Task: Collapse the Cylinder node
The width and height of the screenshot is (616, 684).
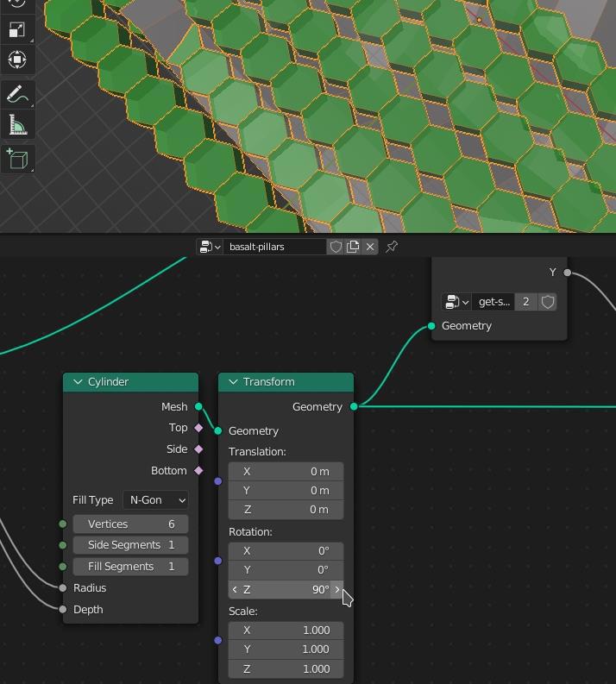Action: pos(78,382)
